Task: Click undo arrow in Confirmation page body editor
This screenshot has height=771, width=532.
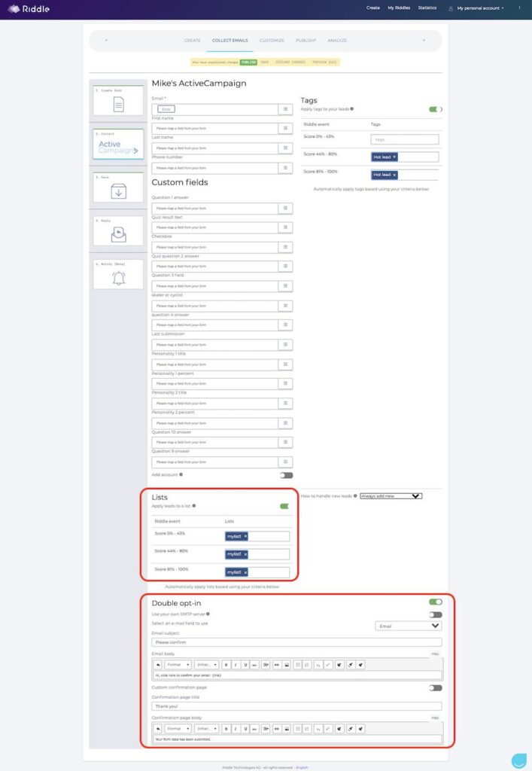Action: coord(158,729)
